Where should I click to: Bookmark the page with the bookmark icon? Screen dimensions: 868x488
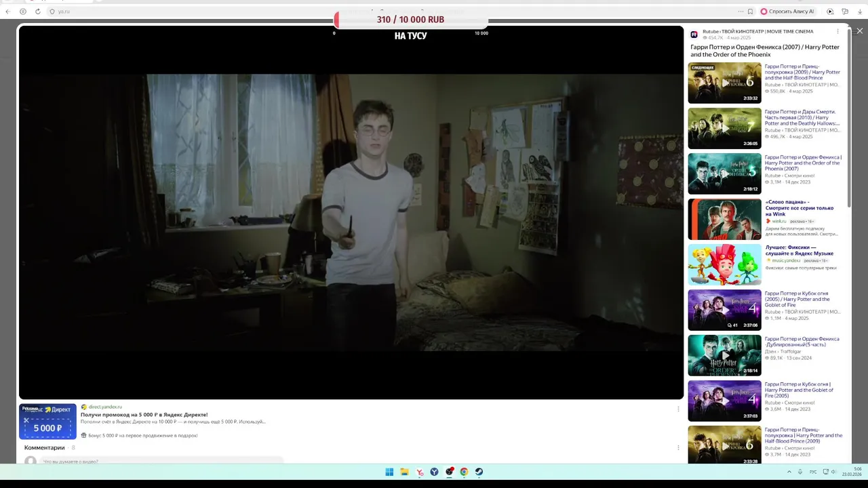click(750, 12)
